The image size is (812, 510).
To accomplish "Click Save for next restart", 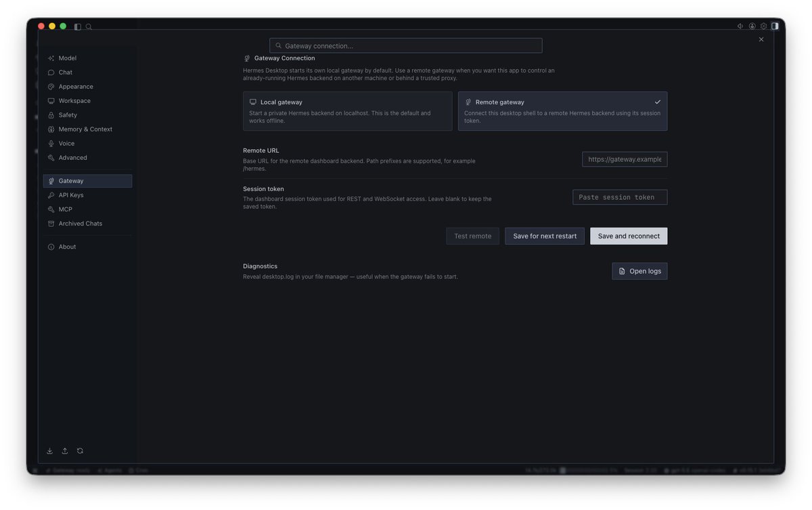I will (545, 236).
